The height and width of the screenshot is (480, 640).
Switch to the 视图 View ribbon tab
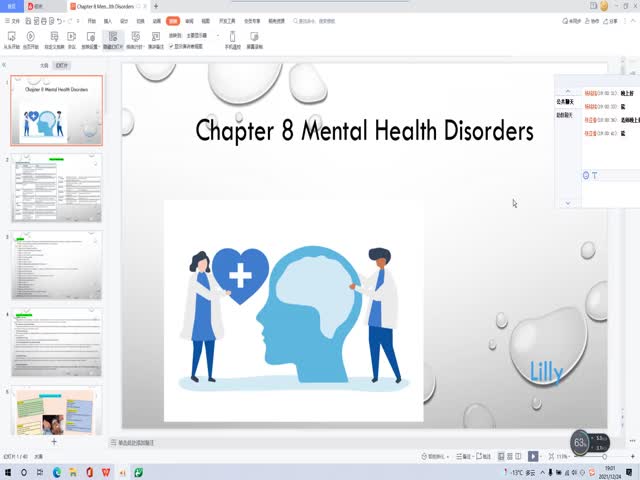[x=206, y=21]
